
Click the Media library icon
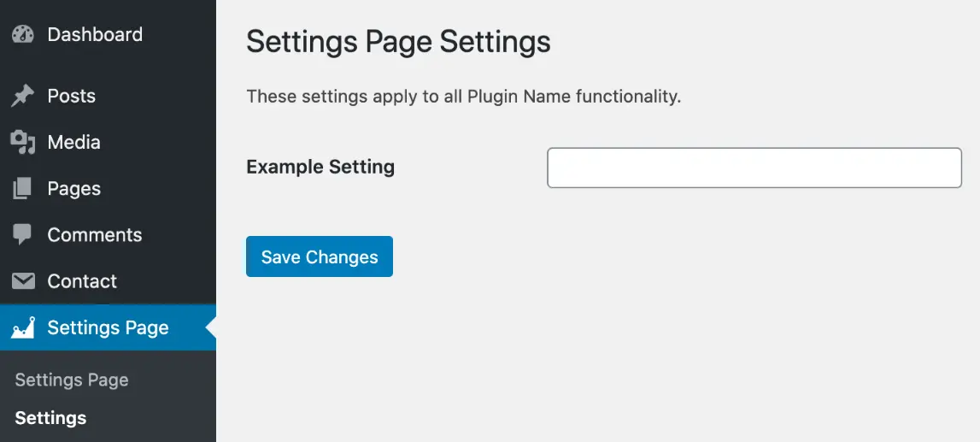pos(23,143)
